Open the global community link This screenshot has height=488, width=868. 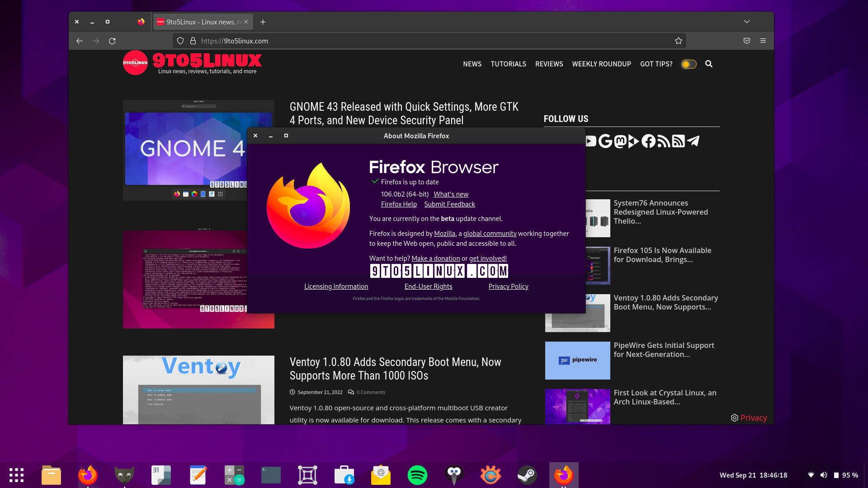[490, 234]
